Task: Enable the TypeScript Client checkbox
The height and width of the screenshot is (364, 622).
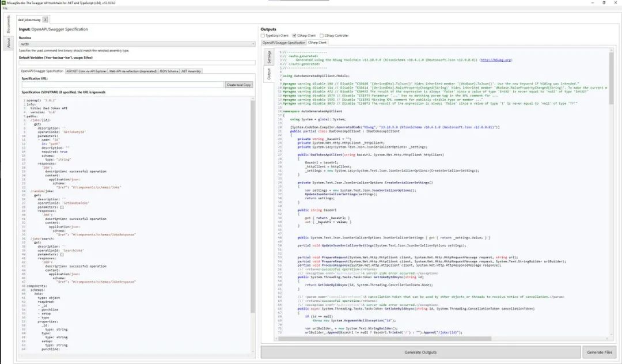Action: point(264,36)
